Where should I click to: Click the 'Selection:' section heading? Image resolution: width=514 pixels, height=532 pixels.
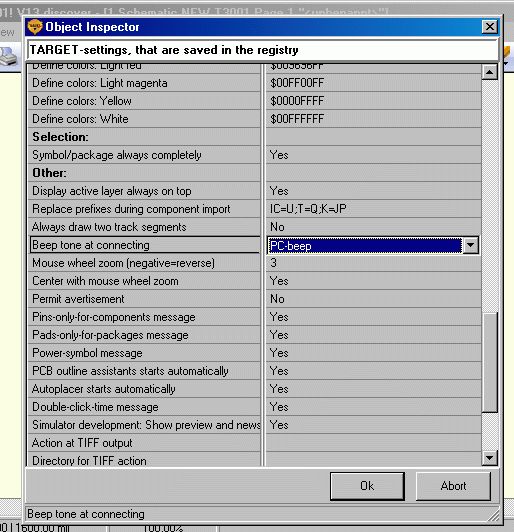pos(60,137)
